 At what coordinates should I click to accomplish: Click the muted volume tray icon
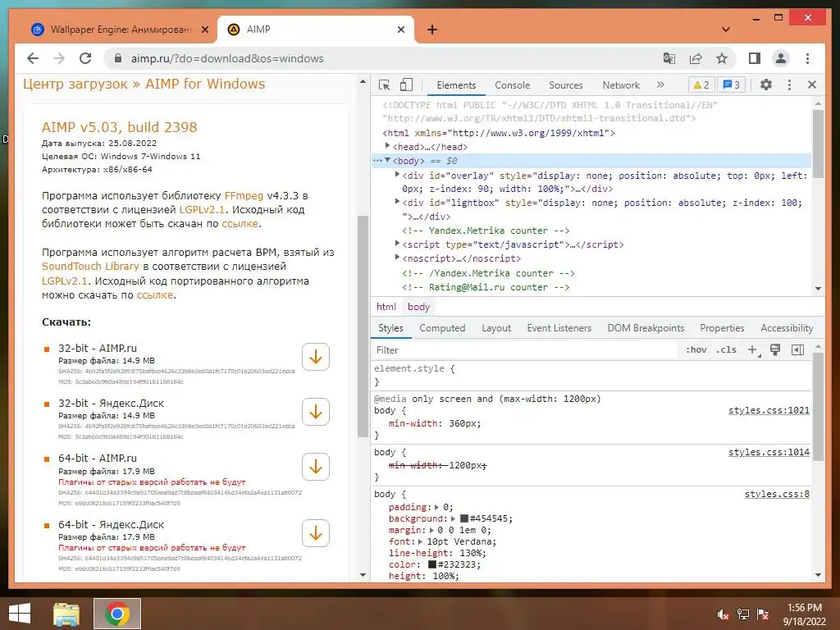[x=723, y=614]
